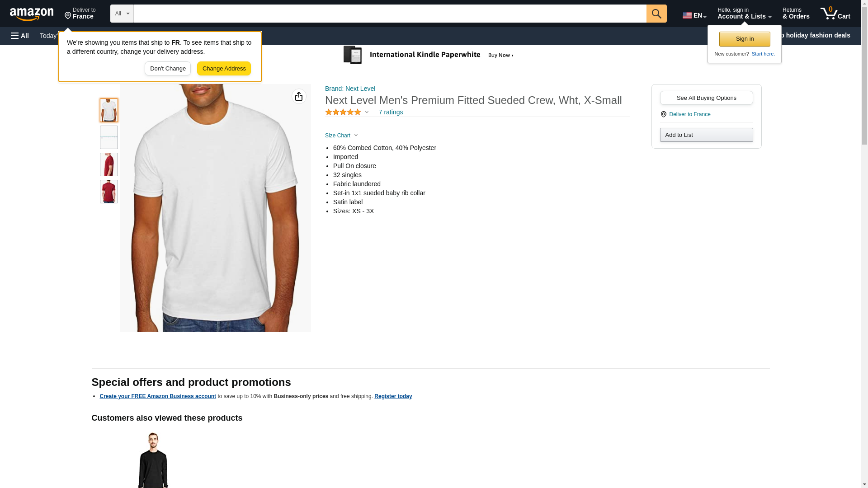Open the All hamburger menu

coord(20,36)
